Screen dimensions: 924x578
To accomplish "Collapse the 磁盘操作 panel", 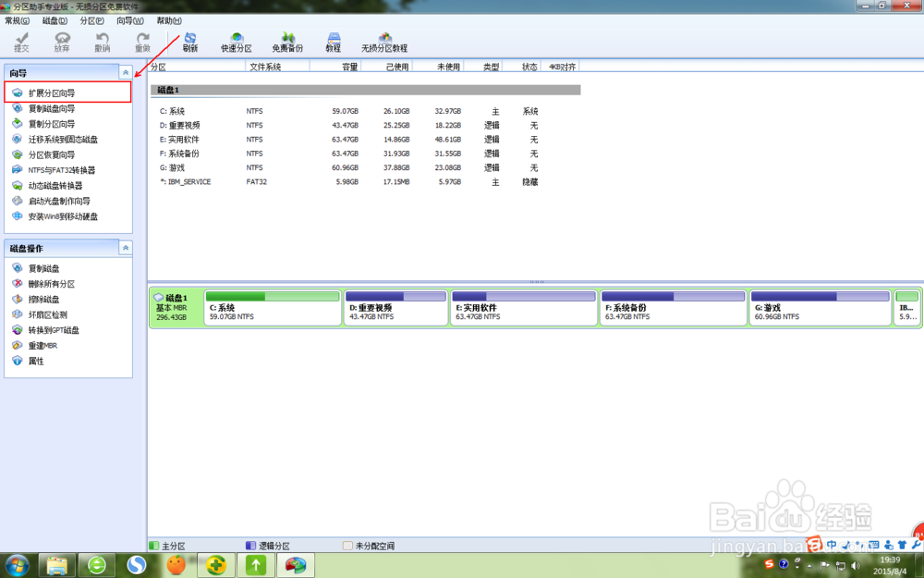I will pos(126,248).
